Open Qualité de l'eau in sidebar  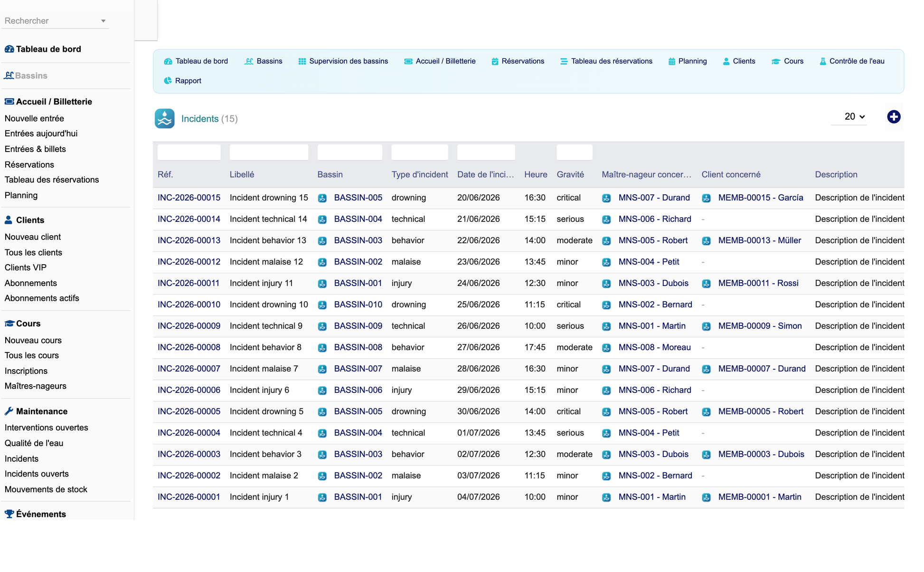(x=34, y=443)
